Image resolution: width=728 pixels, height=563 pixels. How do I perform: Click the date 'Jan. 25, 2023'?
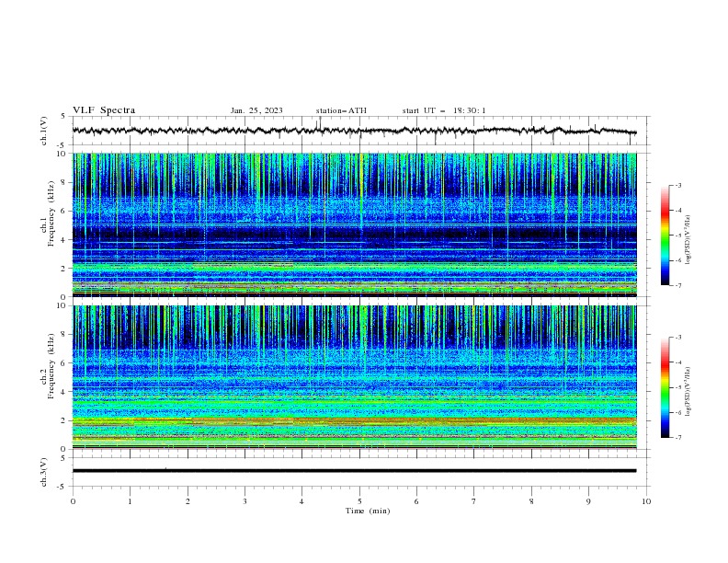(256, 110)
